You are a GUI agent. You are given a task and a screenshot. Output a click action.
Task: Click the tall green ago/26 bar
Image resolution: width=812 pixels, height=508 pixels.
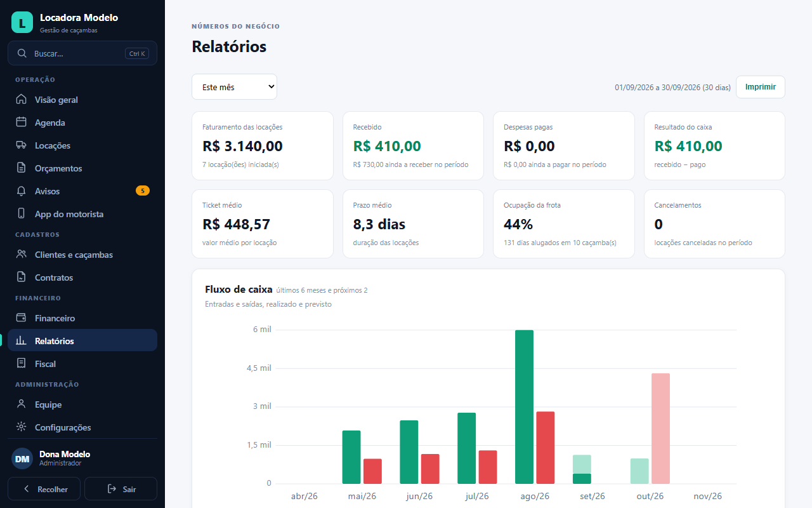tap(525, 407)
